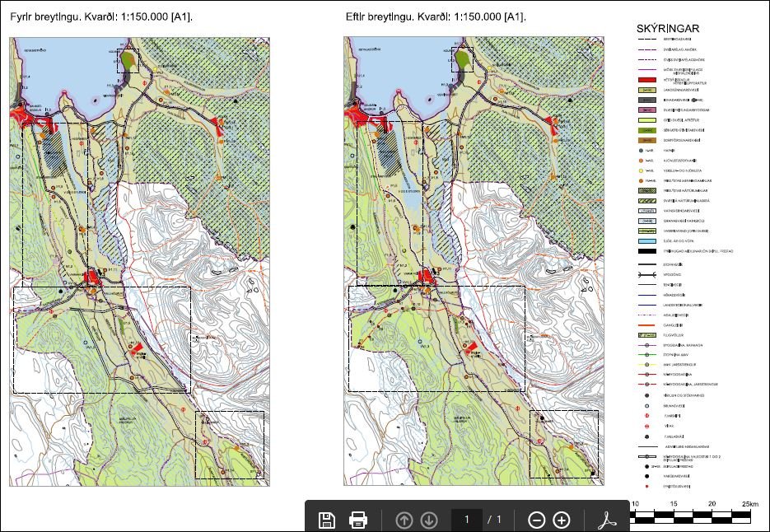Go to next page with down arrow
Viewport: 770px width, 532px height.
pyautogui.click(x=429, y=520)
